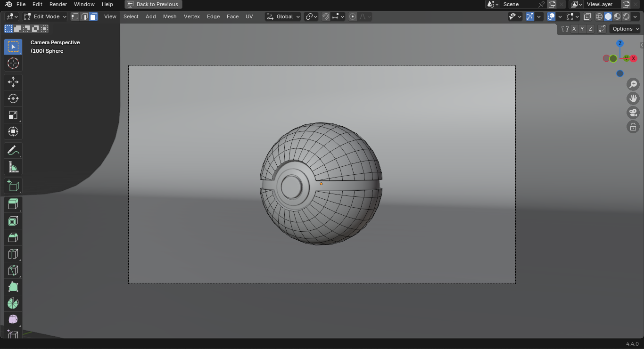644x349 pixels.
Task: Open the Options dropdown
Action: 626,29
